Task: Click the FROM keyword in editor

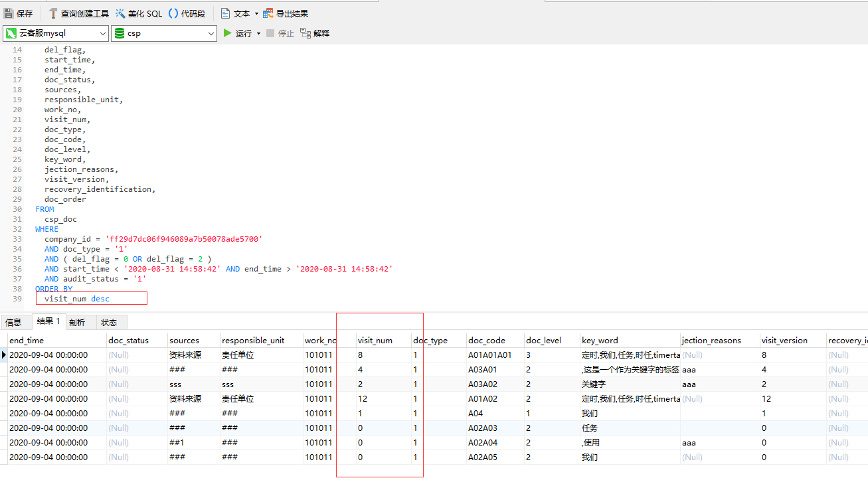Action: pyautogui.click(x=44, y=209)
